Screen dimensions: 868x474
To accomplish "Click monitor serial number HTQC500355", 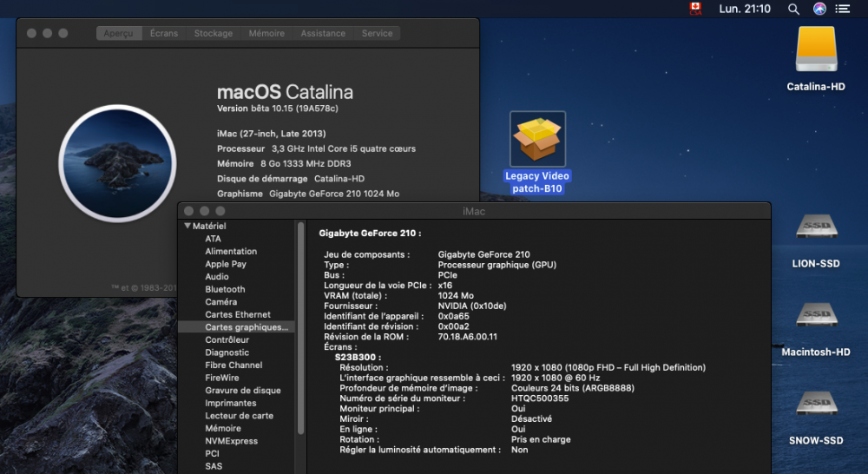I will 540,398.
